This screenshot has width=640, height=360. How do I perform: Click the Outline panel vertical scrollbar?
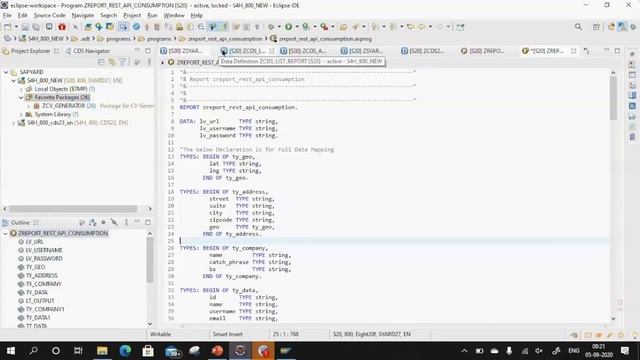[x=150, y=260]
